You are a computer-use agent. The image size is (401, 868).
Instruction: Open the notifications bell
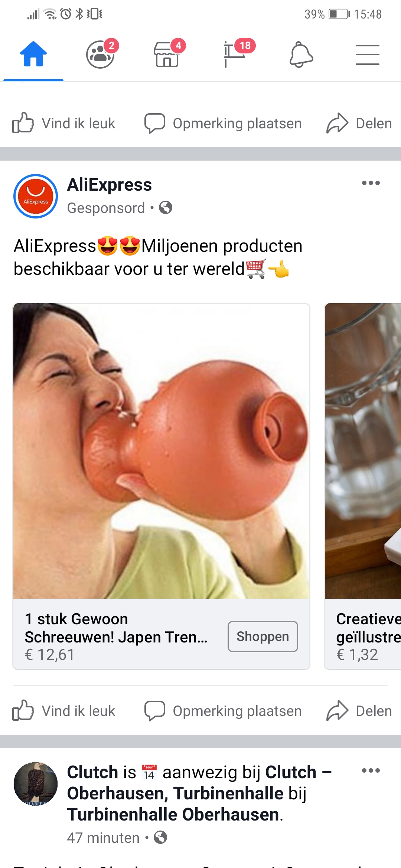(x=301, y=55)
